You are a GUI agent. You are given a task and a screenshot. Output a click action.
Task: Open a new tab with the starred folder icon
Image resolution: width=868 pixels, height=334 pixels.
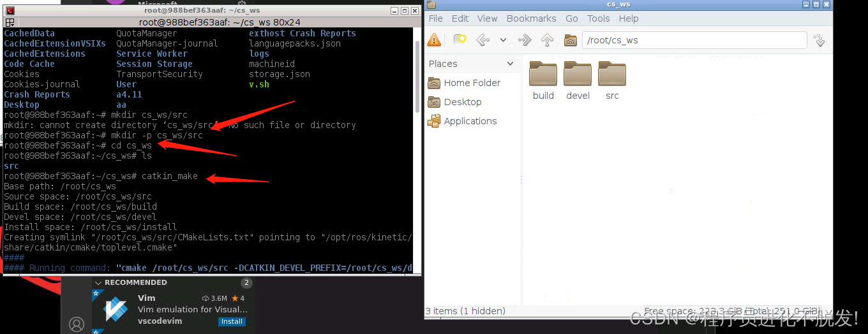460,40
